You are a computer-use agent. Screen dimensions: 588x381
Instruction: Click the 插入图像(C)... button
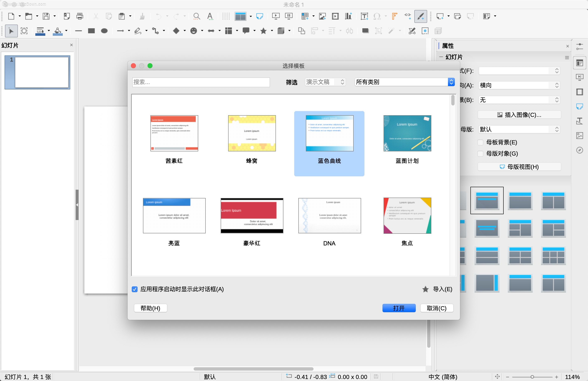[x=519, y=115]
